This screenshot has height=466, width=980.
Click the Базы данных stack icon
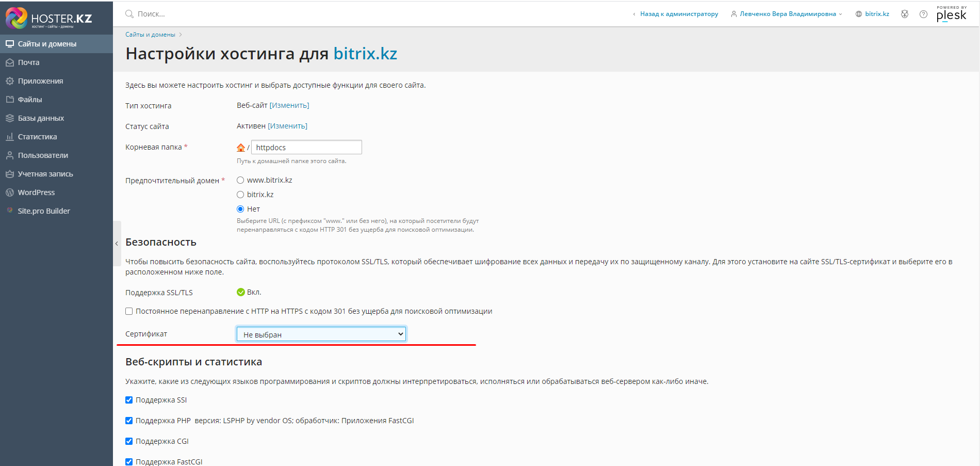click(x=9, y=118)
